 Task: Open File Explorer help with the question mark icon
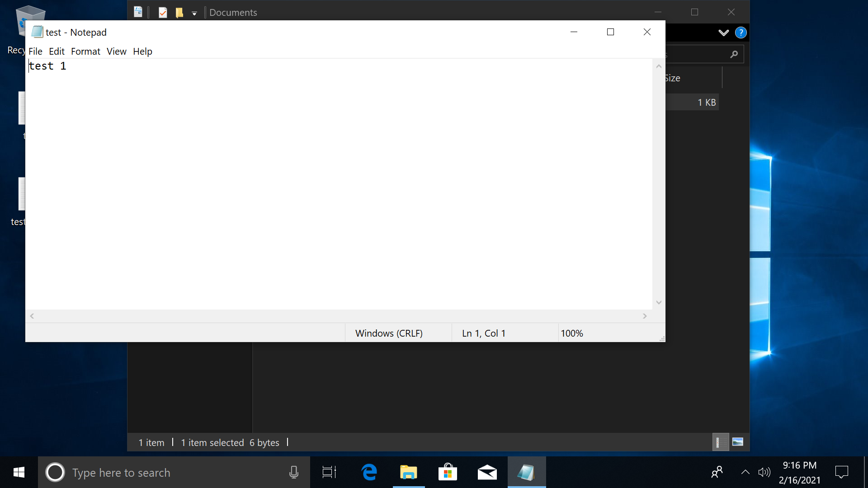tap(741, 32)
